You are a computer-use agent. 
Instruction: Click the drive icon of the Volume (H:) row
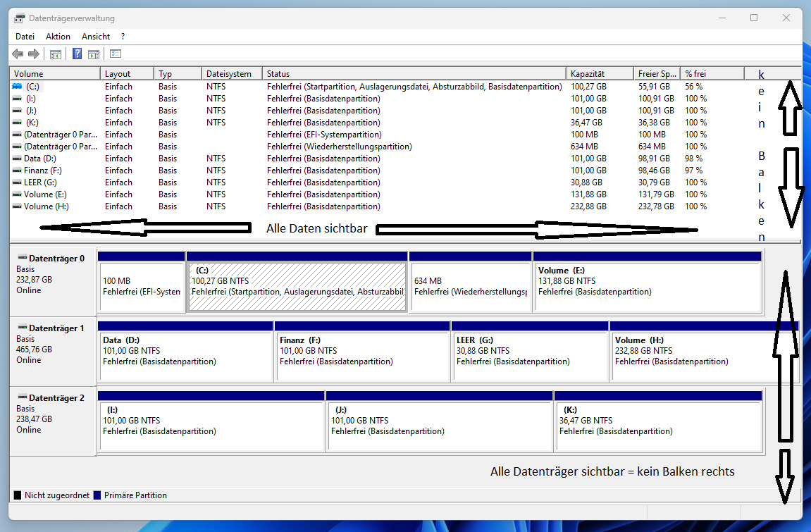coord(17,206)
